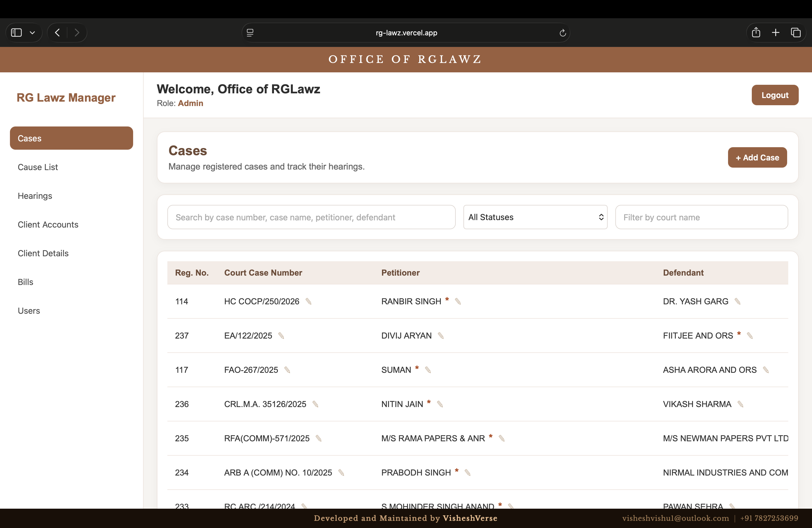812x528 pixels.
Task: Expand sidebar options chevron in browser toolbar
Action: (32, 33)
